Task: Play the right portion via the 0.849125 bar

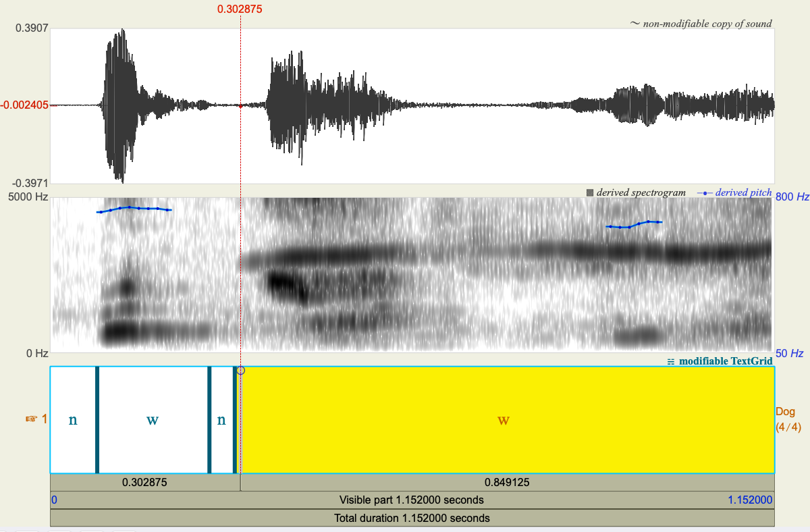Action: click(x=508, y=482)
